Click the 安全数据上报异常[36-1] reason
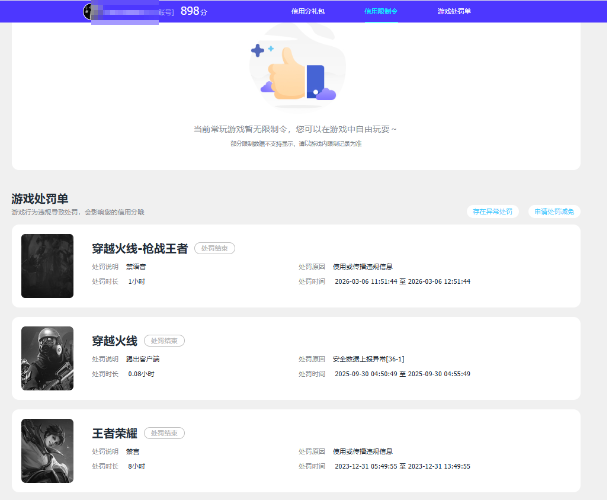This screenshot has height=500, width=607. (369, 359)
